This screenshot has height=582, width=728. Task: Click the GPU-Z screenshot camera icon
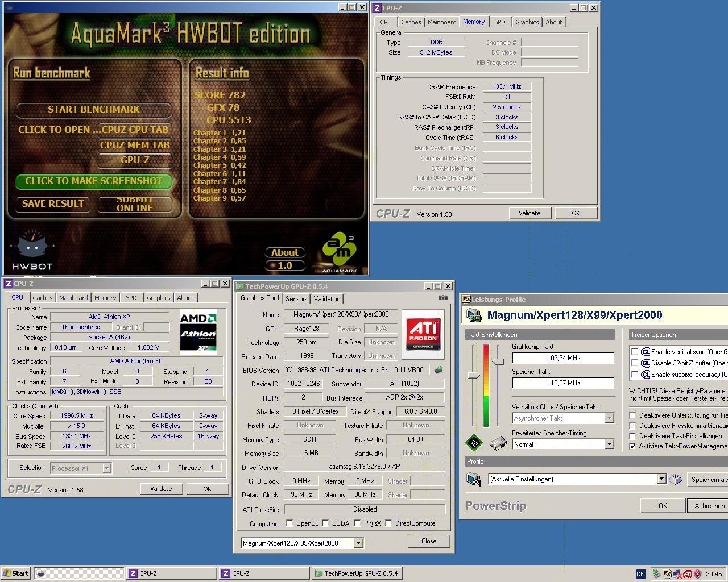442,298
